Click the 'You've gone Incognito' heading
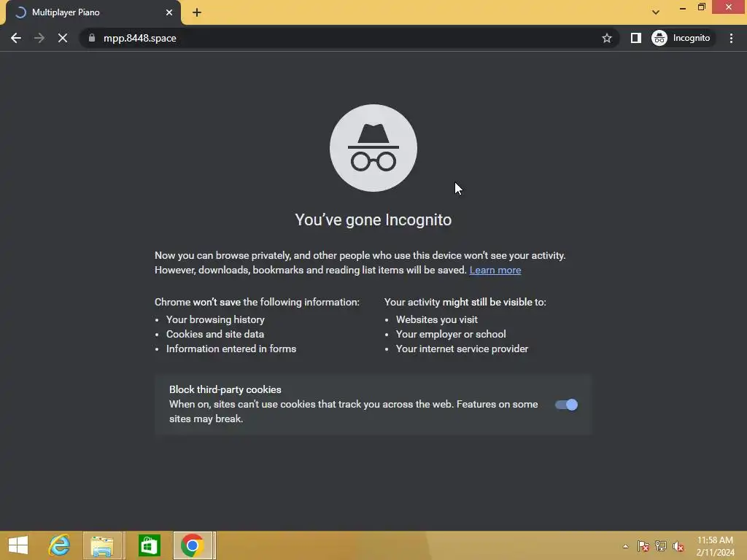 click(x=373, y=220)
